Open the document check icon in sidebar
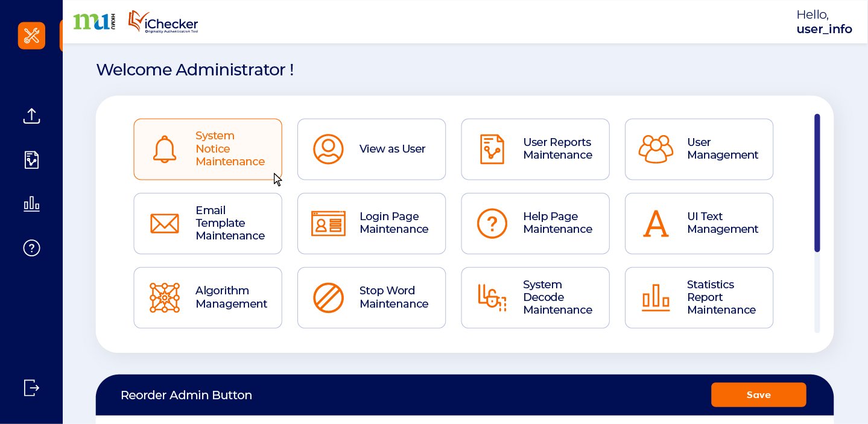 pos(31,160)
